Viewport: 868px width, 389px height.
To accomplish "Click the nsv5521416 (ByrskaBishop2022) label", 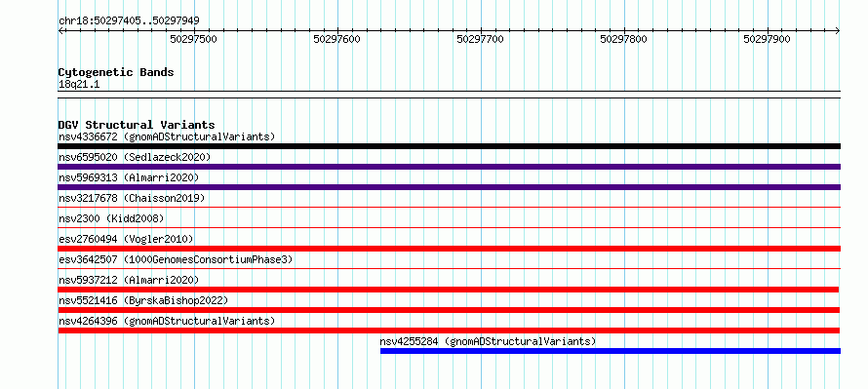I will point(143,300).
